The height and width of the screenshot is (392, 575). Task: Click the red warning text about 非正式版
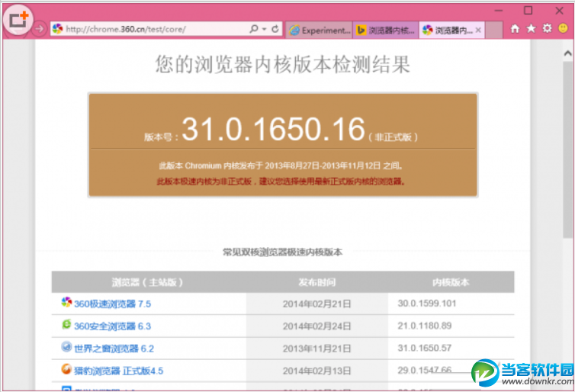click(x=281, y=182)
